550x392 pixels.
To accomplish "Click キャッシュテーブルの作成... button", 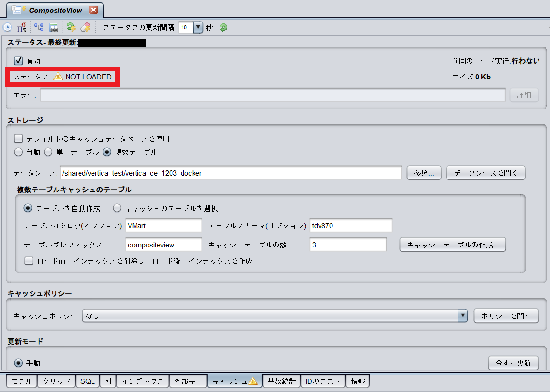I will pyautogui.click(x=452, y=245).
